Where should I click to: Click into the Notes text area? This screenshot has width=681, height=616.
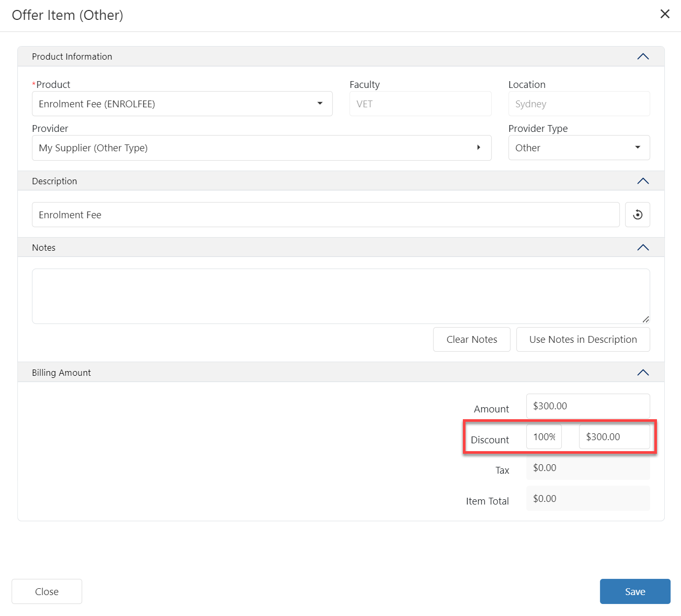(x=340, y=296)
